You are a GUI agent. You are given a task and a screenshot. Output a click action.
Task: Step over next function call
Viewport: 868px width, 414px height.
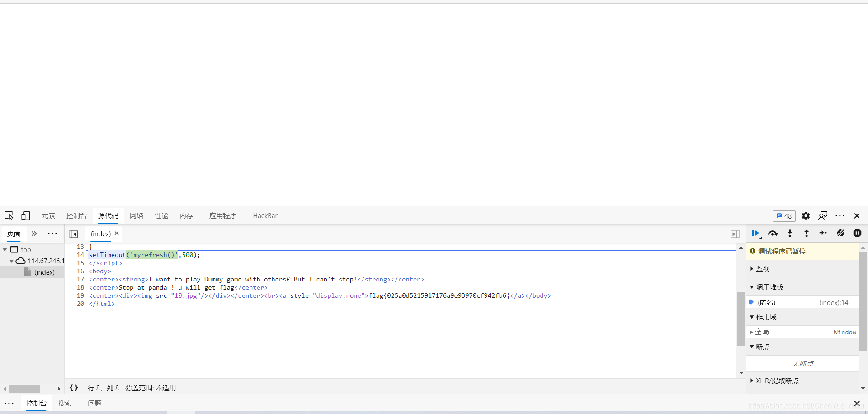pos(773,233)
